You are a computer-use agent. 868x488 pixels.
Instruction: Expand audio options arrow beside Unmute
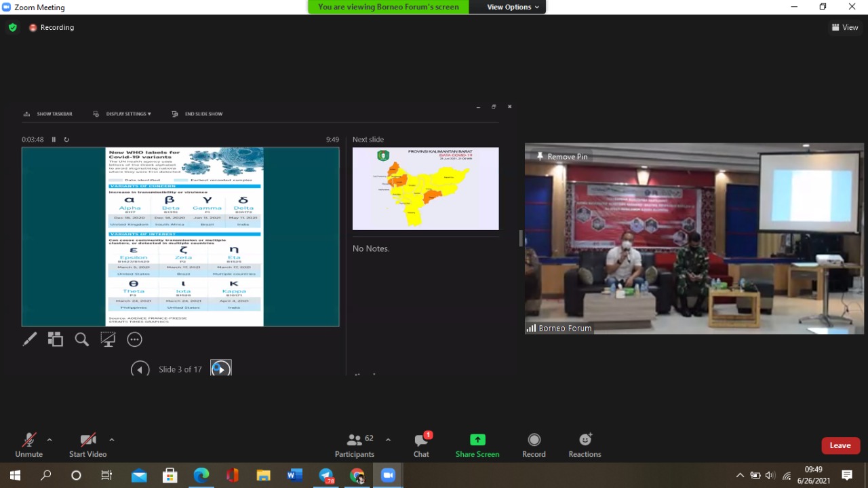point(50,440)
